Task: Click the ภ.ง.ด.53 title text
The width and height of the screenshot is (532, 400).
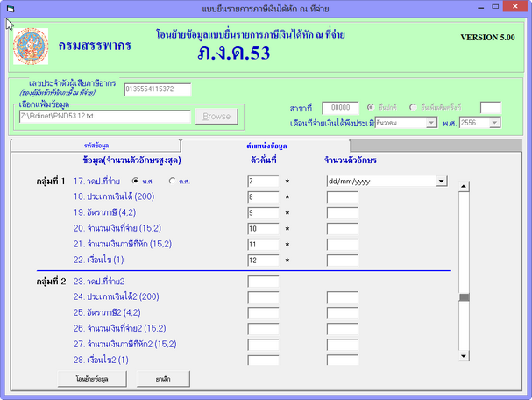Action: tap(234, 54)
